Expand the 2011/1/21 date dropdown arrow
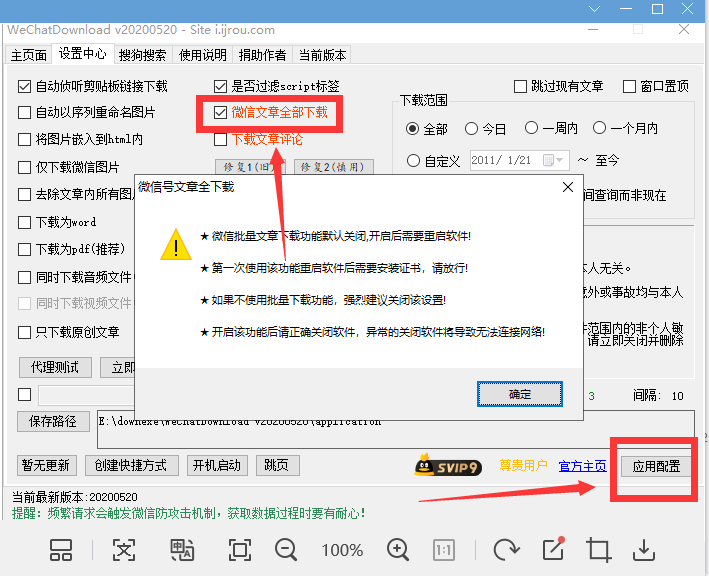 (x=560, y=160)
